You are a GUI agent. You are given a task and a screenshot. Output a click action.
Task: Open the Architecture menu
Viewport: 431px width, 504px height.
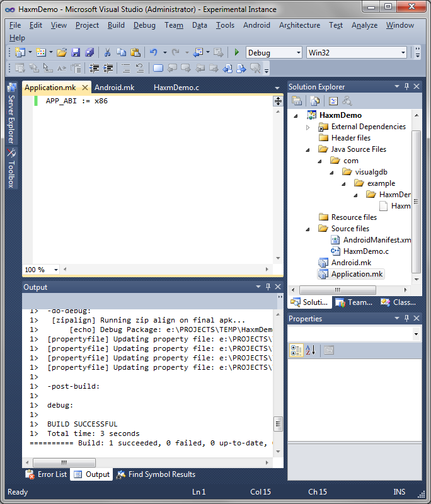point(299,25)
